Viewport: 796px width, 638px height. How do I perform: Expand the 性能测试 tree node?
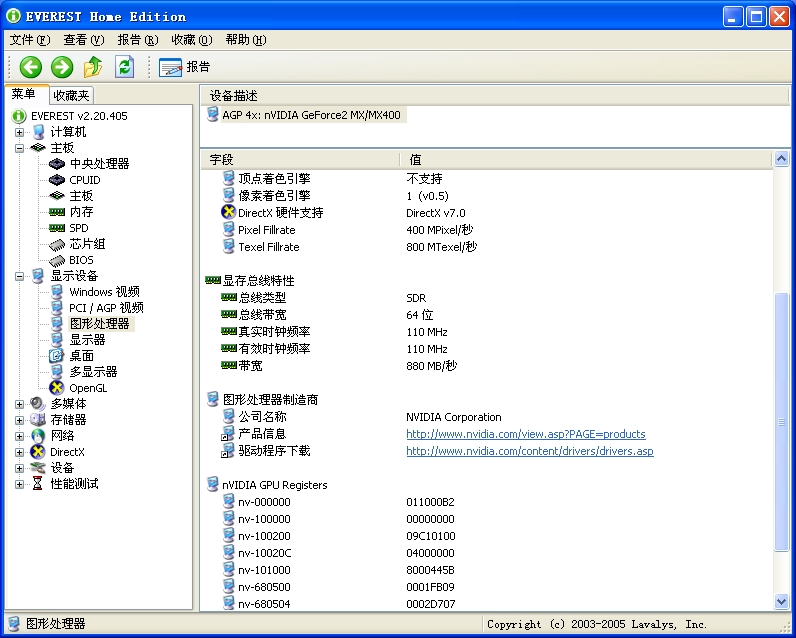(19, 484)
